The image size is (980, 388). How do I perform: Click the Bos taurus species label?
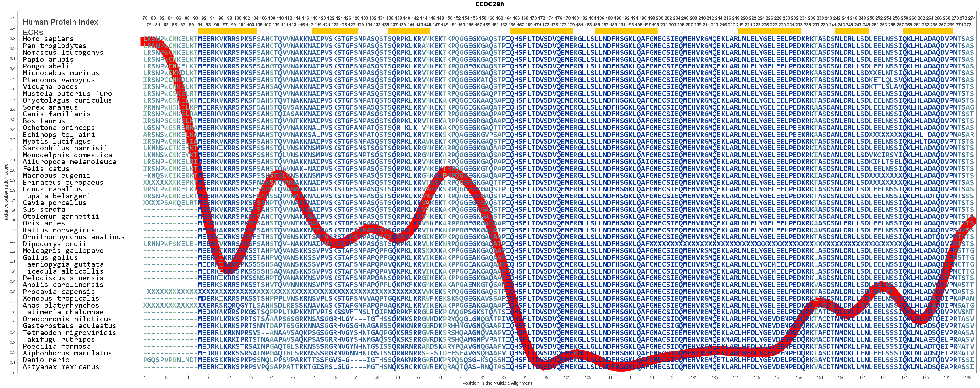(44, 121)
